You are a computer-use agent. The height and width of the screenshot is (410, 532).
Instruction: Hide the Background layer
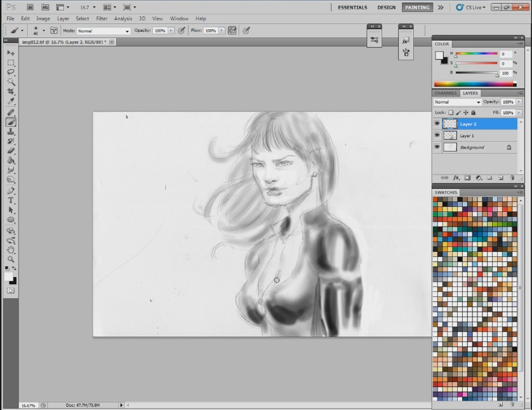click(437, 147)
